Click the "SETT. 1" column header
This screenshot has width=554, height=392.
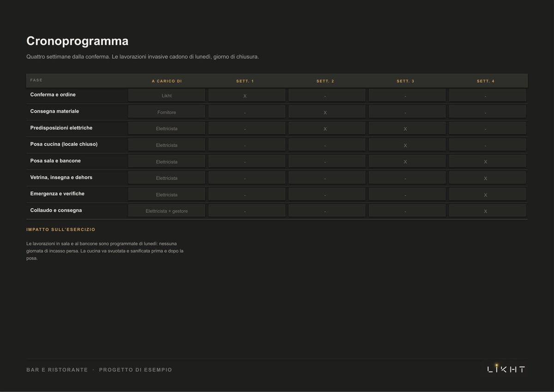click(x=245, y=81)
